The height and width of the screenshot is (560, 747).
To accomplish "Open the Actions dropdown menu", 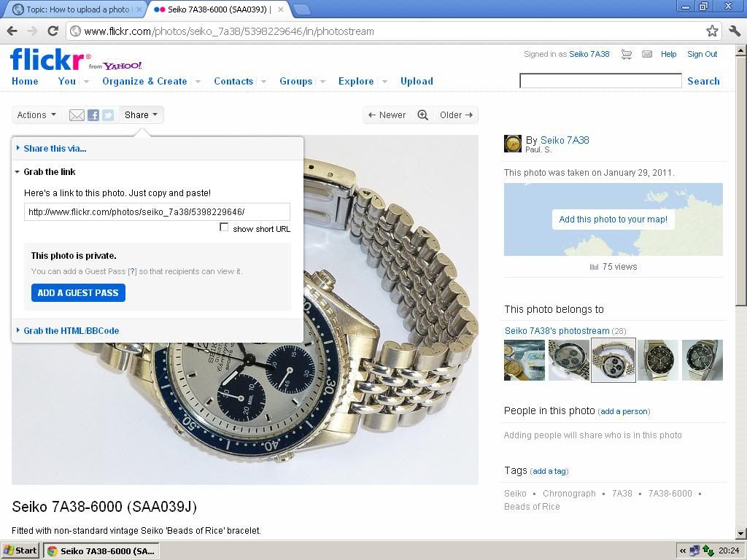I will (x=36, y=115).
